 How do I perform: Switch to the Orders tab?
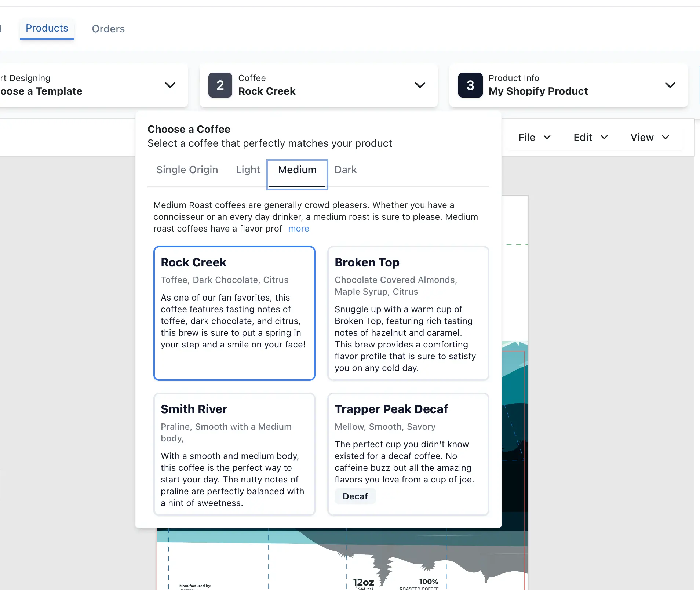tap(108, 29)
